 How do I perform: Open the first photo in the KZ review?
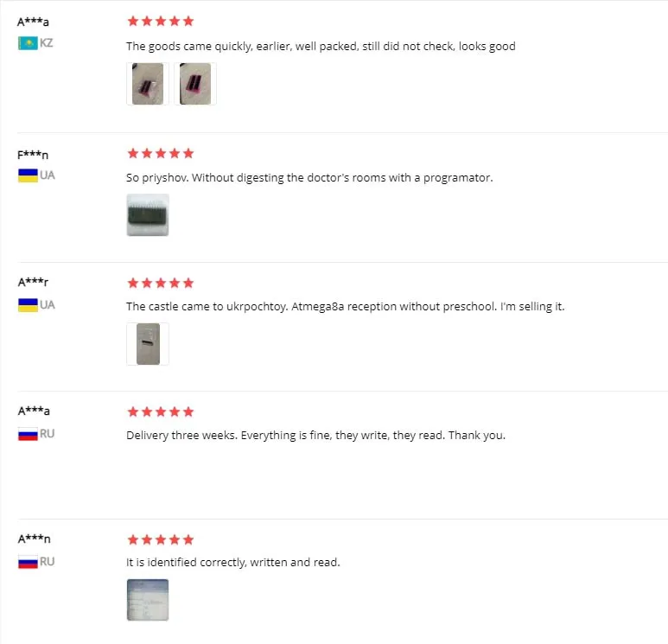147,84
